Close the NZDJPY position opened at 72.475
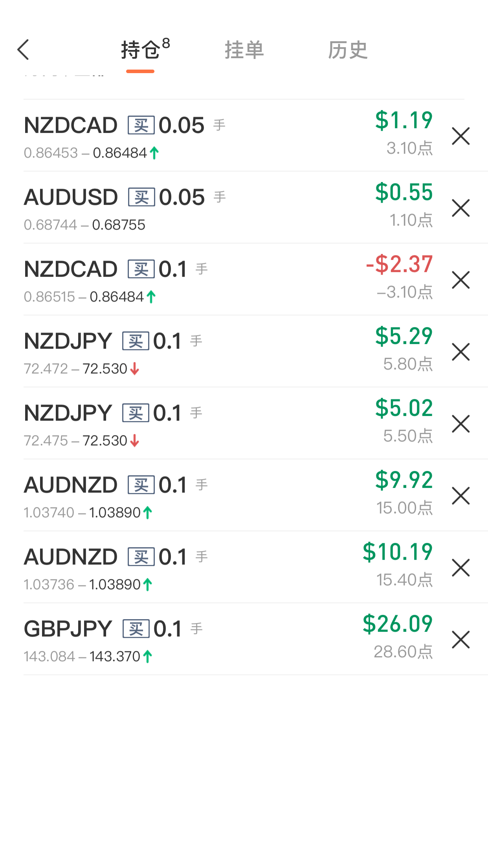The width and height of the screenshot is (488, 868). pyautogui.click(x=460, y=424)
